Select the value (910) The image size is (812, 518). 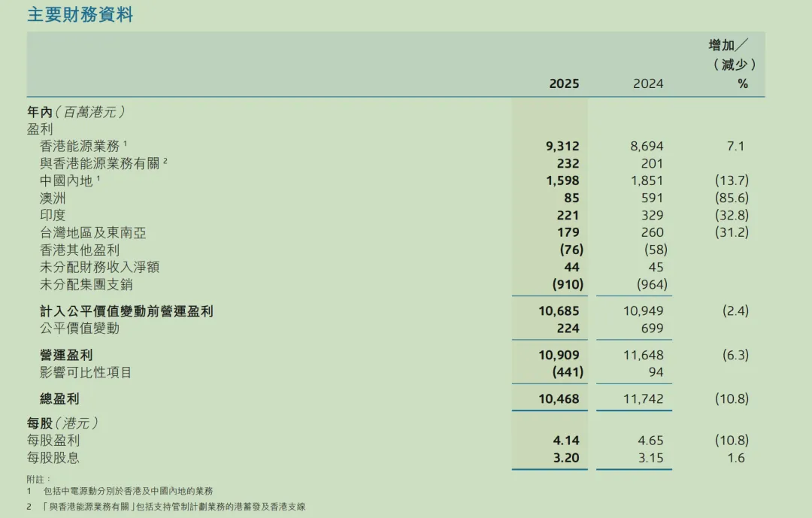[568, 284]
